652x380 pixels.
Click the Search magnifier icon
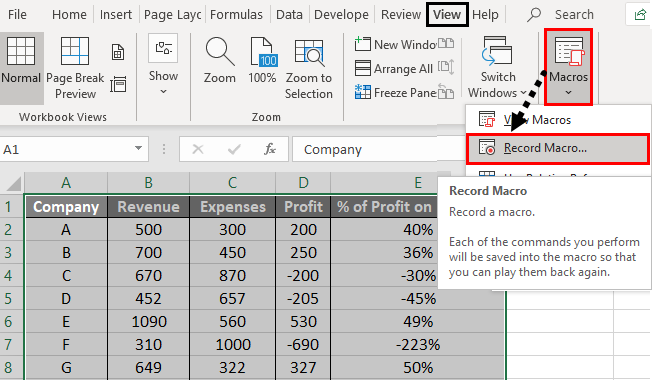pos(534,15)
